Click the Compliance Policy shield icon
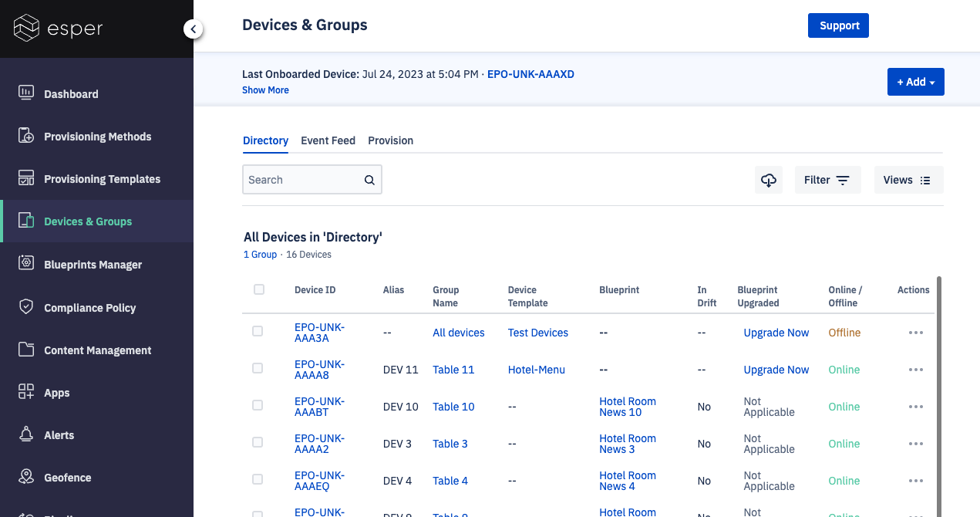This screenshot has height=517, width=980. 26,307
